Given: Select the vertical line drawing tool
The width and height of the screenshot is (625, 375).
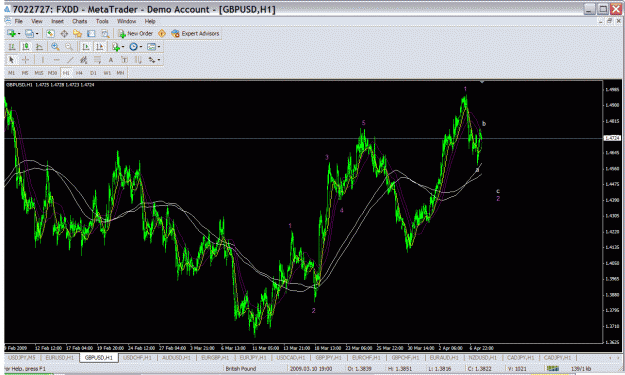Looking at the screenshot, I should click(43, 60).
